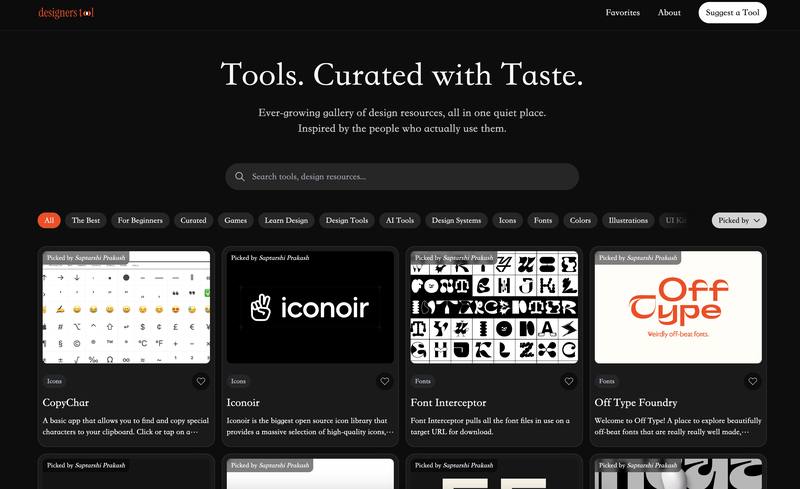
Task: Select the Icons filter chip in category bar
Action: [x=507, y=221]
